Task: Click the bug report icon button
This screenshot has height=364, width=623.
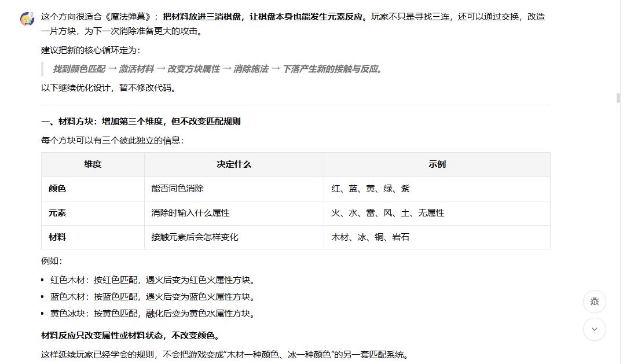Action: (x=595, y=302)
